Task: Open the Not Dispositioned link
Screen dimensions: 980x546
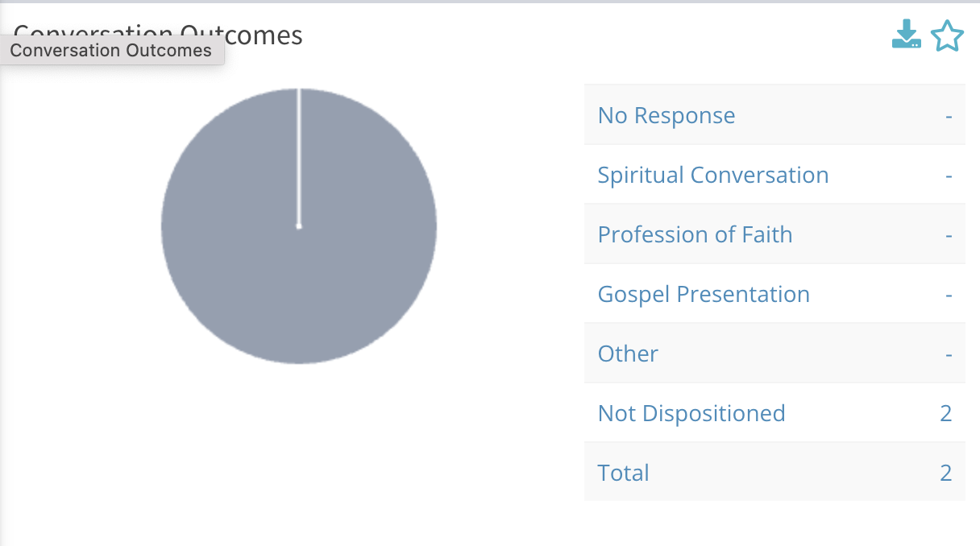Action: click(x=691, y=413)
